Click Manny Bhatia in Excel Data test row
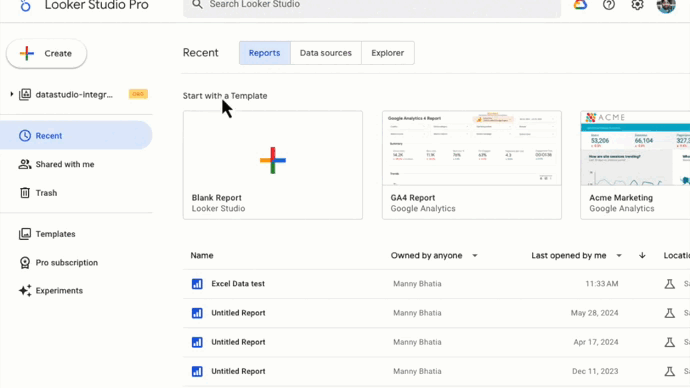Screen dimensions: 690x388 [417, 284]
